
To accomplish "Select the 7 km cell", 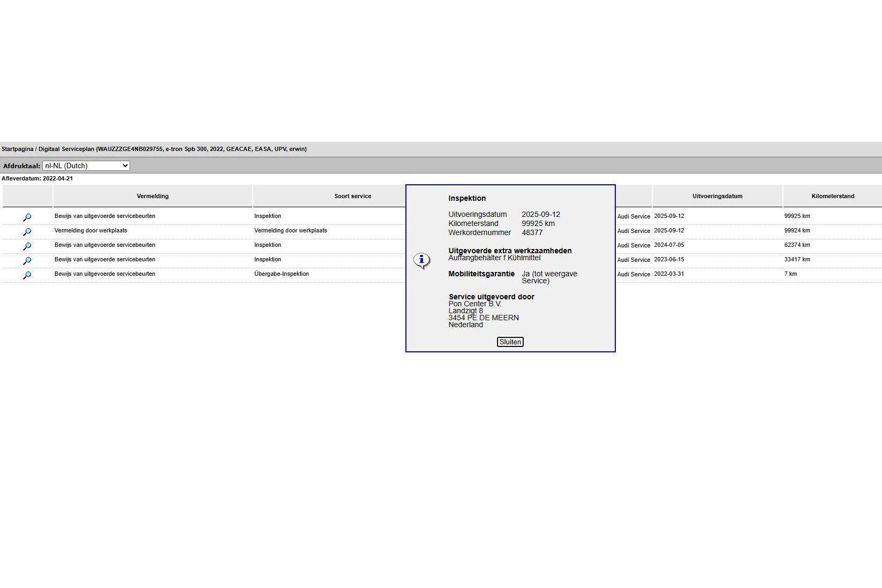I will pos(790,274).
